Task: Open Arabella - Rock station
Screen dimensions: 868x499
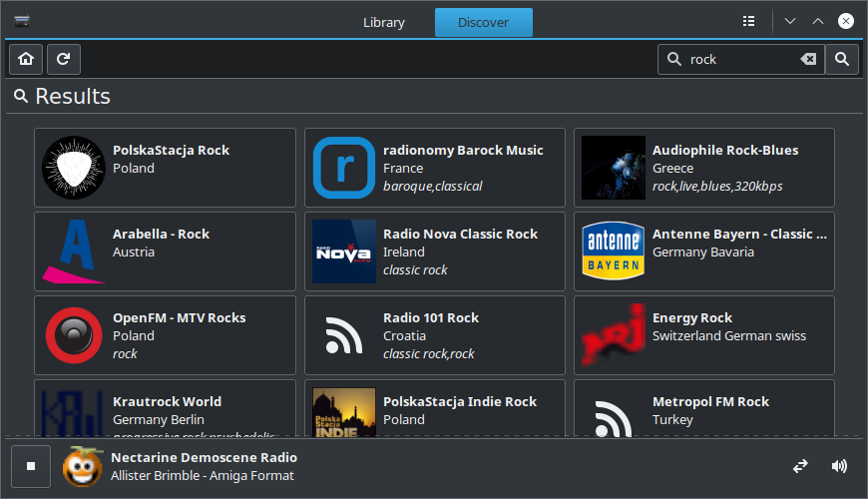Action: coord(165,251)
